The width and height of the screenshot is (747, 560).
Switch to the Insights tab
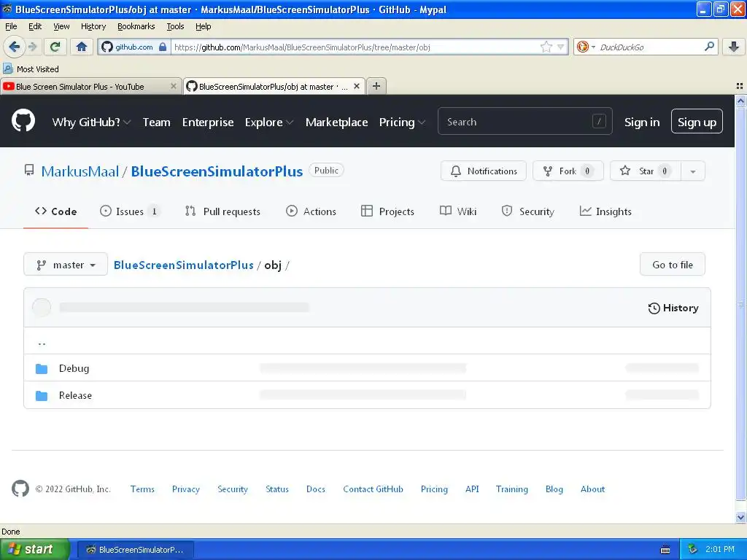pyautogui.click(x=605, y=211)
